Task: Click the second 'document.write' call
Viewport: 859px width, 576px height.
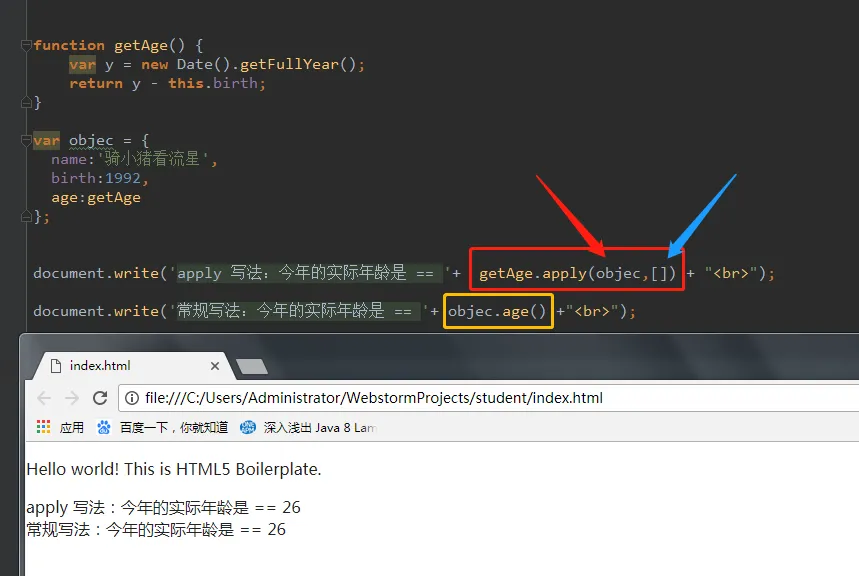Action: click(x=96, y=311)
